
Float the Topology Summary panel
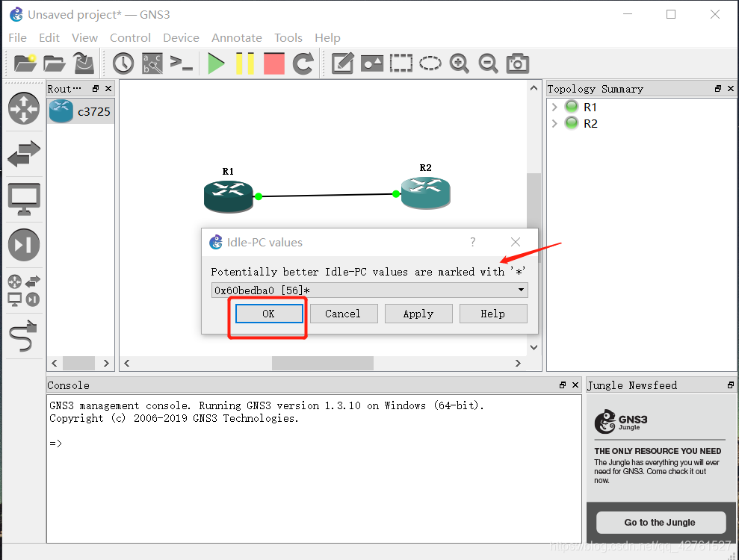pos(718,89)
